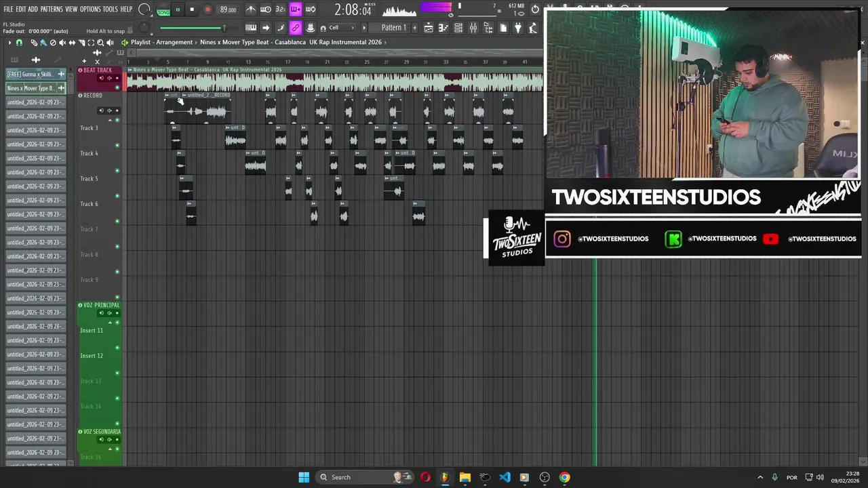Screen dimensions: 868x488
Task: Open Opera browser from taskbar
Action: [425, 477]
